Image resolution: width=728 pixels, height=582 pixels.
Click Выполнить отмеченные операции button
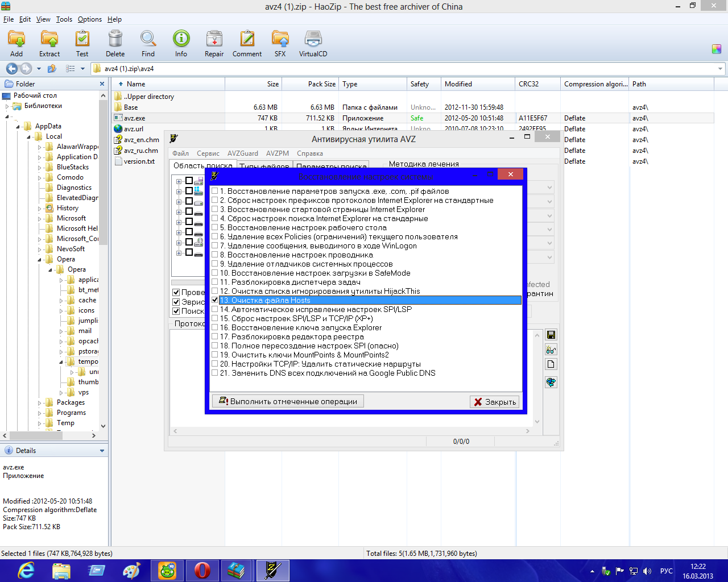(x=288, y=401)
